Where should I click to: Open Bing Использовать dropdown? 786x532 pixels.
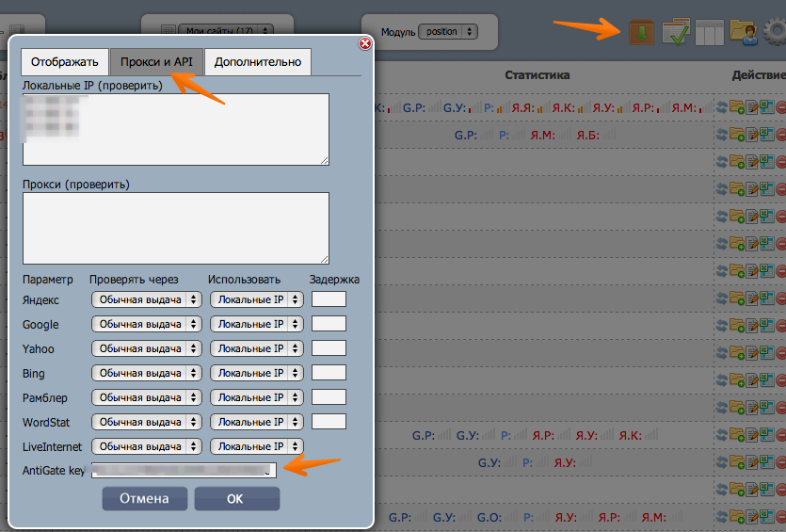[x=257, y=373]
